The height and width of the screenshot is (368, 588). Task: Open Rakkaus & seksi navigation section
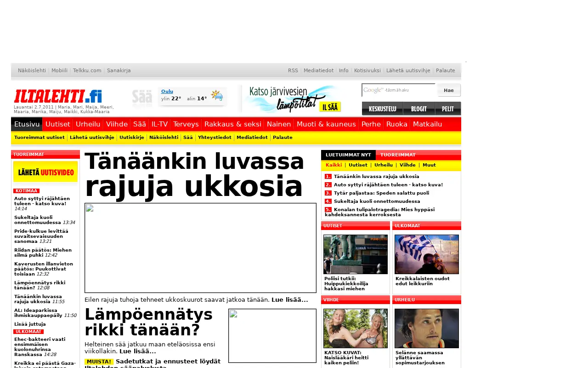point(233,124)
